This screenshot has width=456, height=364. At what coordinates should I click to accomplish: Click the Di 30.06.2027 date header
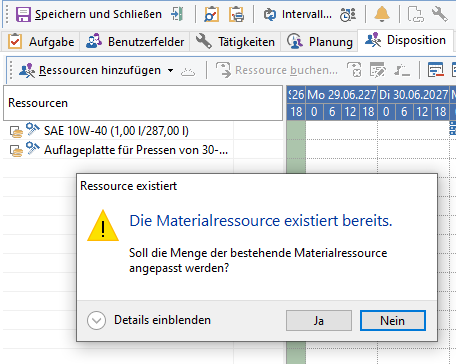click(414, 95)
